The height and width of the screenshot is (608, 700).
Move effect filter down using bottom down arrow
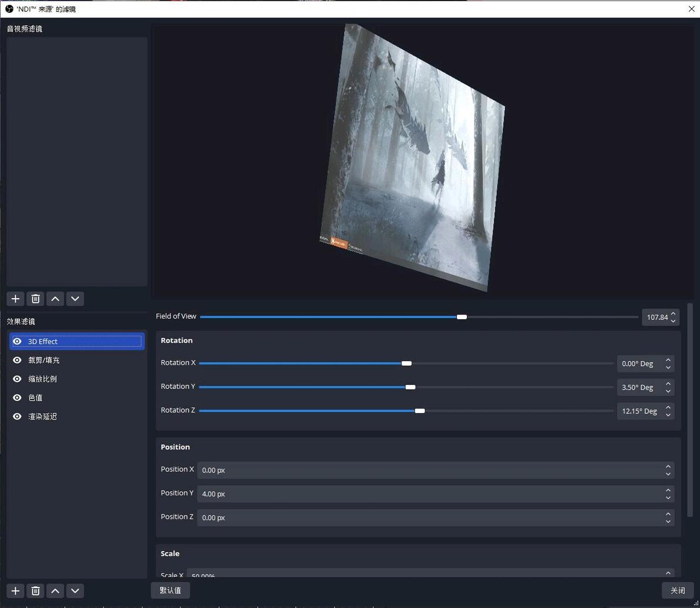click(x=75, y=590)
